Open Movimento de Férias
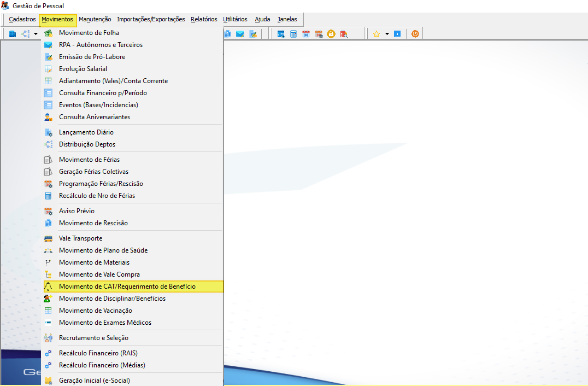Screen dimensions: 588x386 pos(133,160)
